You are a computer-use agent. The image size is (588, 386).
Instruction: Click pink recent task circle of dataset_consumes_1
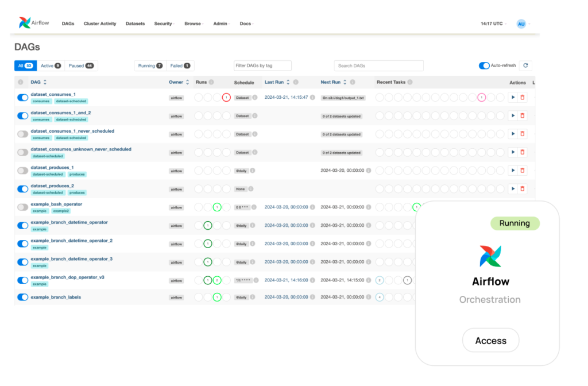(482, 98)
